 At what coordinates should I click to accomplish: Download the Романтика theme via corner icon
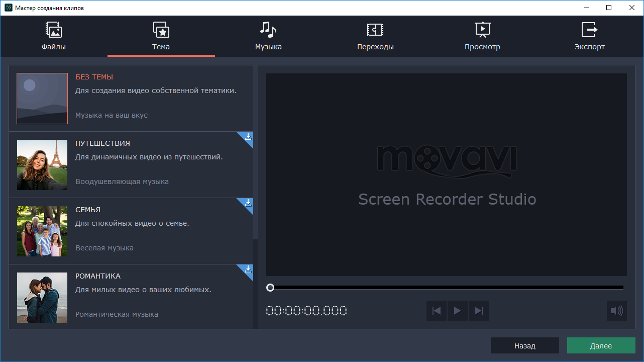coord(248,269)
